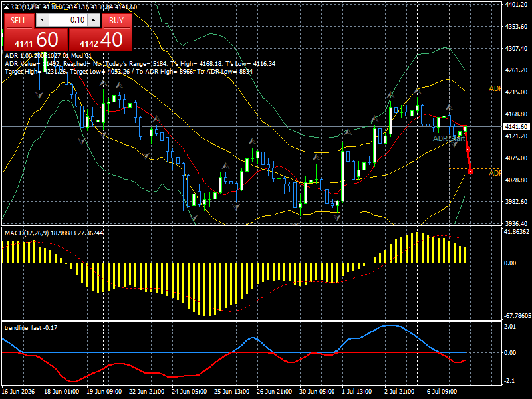The width and height of the screenshot is (532, 399).
Task: Click the 4307.40 price axis label
Action: pos(516,49)
